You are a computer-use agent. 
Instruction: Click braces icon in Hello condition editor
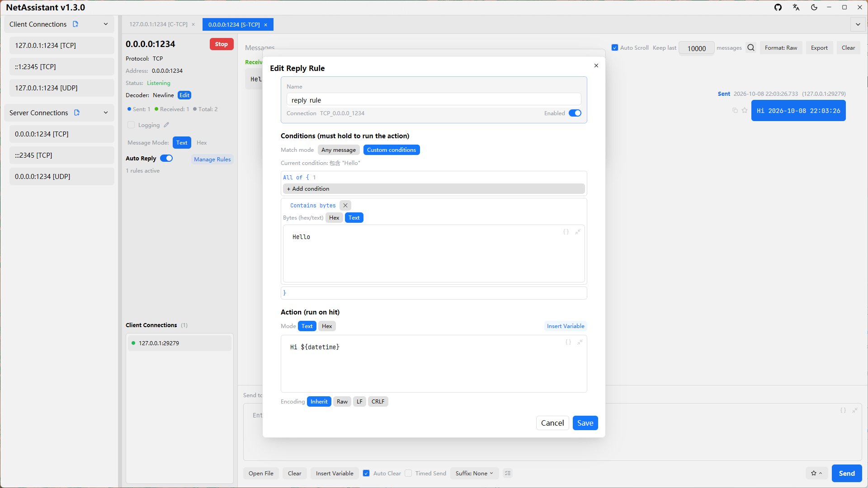coord(566,232)
